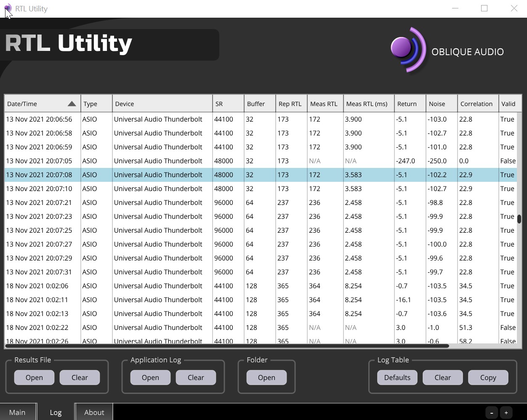
Task: Click the RTL Utility title bar app icon
Action: 8,8
